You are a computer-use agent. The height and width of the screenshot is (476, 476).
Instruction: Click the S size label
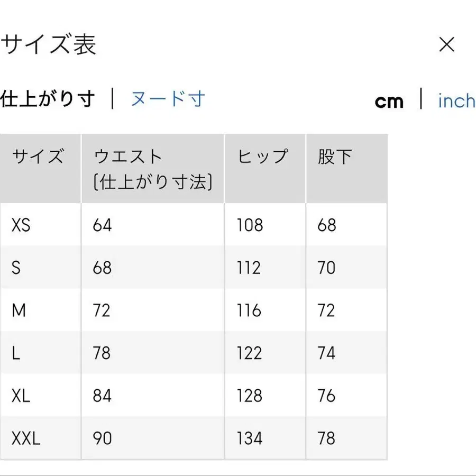pyautogui.click(x=15, y=268)
